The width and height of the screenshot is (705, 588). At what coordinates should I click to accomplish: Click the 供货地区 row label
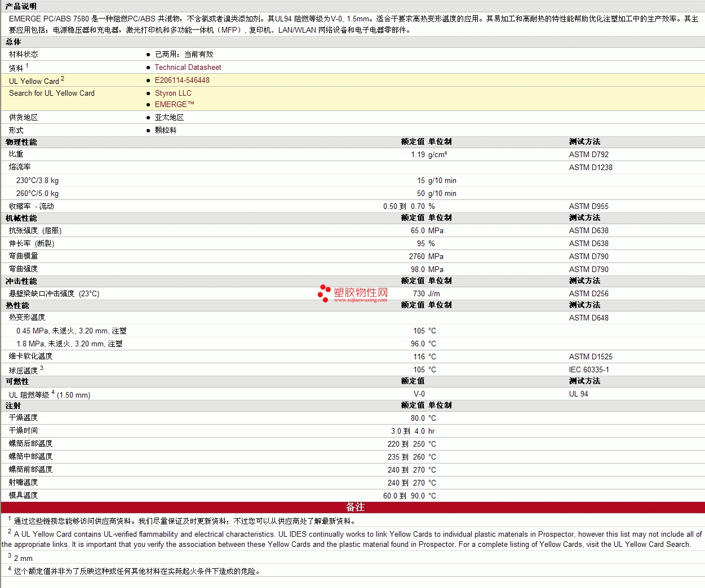pos(23,117)
